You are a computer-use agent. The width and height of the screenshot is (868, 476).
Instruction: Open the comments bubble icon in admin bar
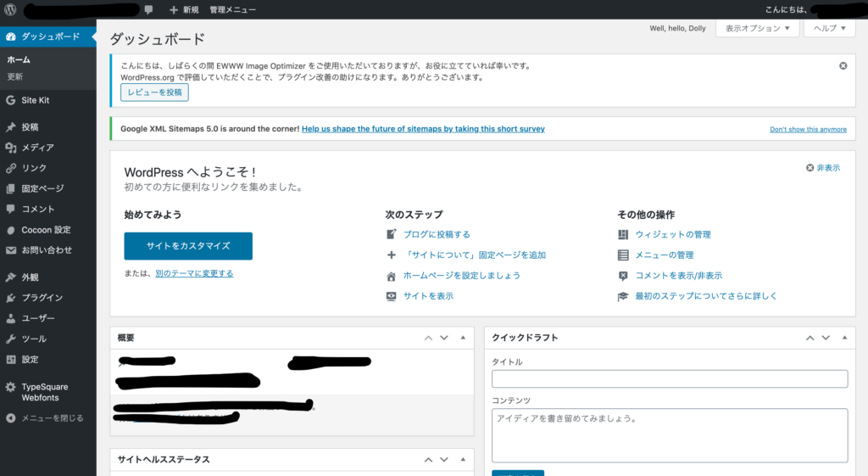click(x=148, y=9)
